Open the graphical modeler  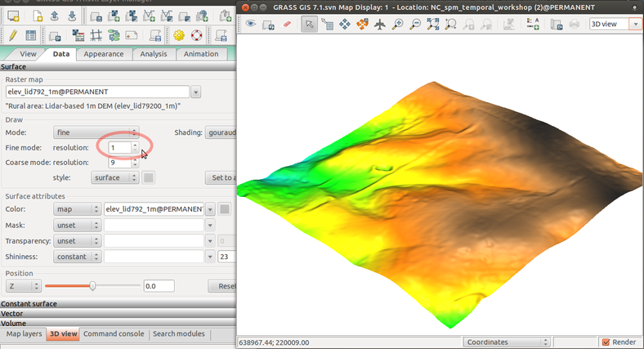click(x=114, y=36)
